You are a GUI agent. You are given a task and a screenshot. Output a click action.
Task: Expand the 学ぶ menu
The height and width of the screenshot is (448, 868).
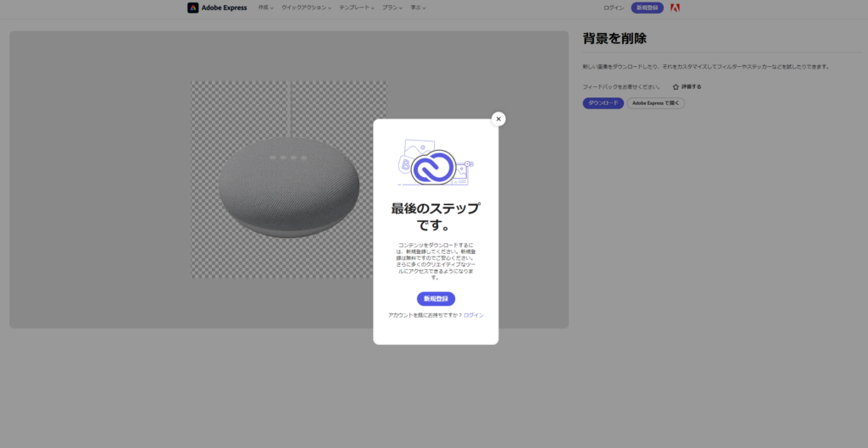coord(418,8)
